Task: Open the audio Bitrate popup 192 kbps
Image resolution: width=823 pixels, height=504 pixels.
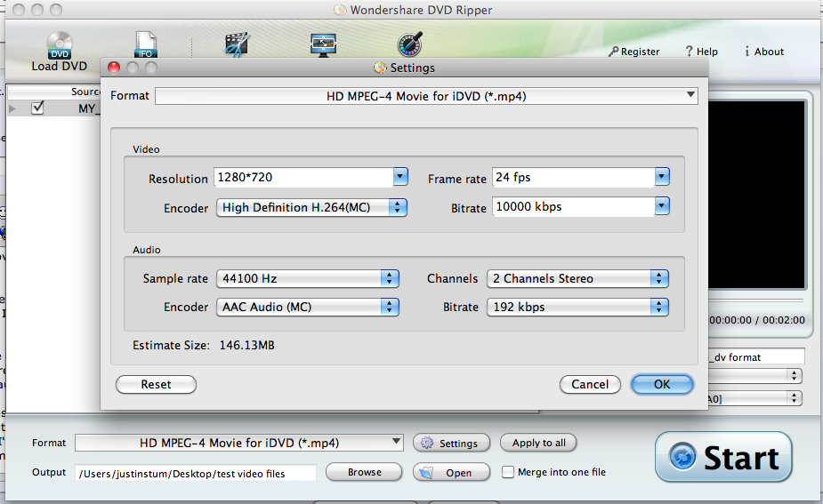Action: pos(577,307)
